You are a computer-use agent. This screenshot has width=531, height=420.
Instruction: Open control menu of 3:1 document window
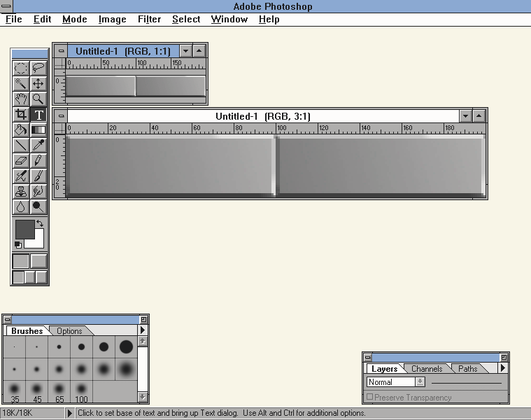[x=61, y=115]
